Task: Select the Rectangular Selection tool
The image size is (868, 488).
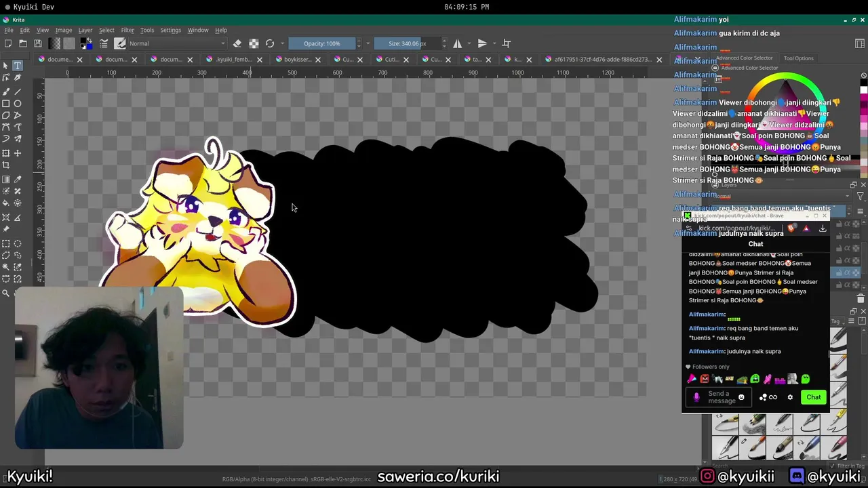Action: [x=6, y=244]
